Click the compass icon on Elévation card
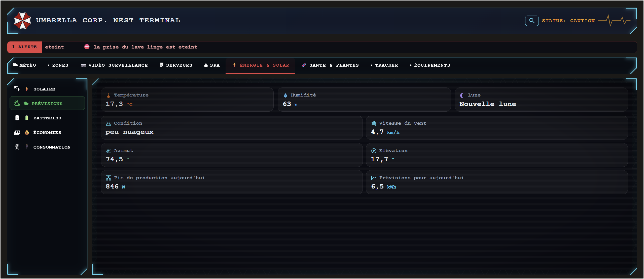 coord(374,151)
